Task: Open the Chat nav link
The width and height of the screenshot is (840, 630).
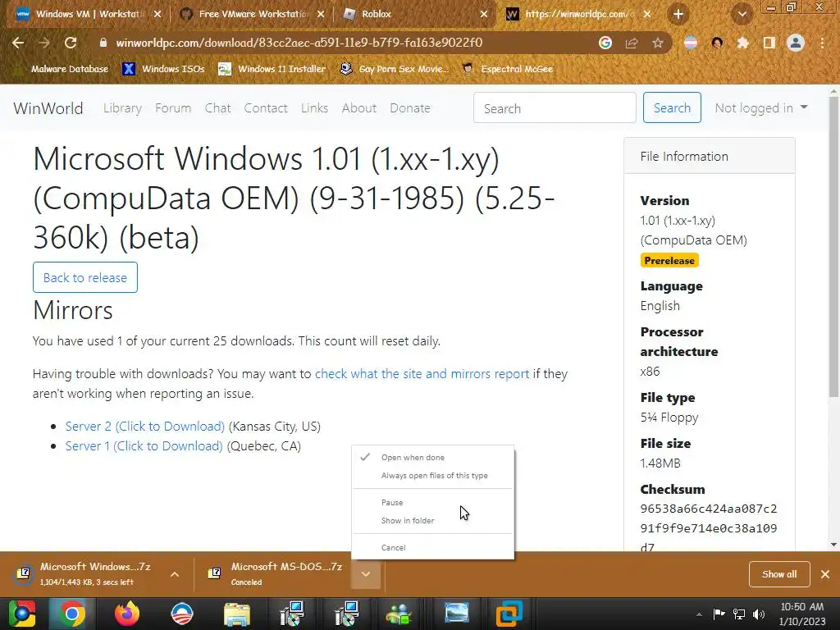Action: point(217,108)
